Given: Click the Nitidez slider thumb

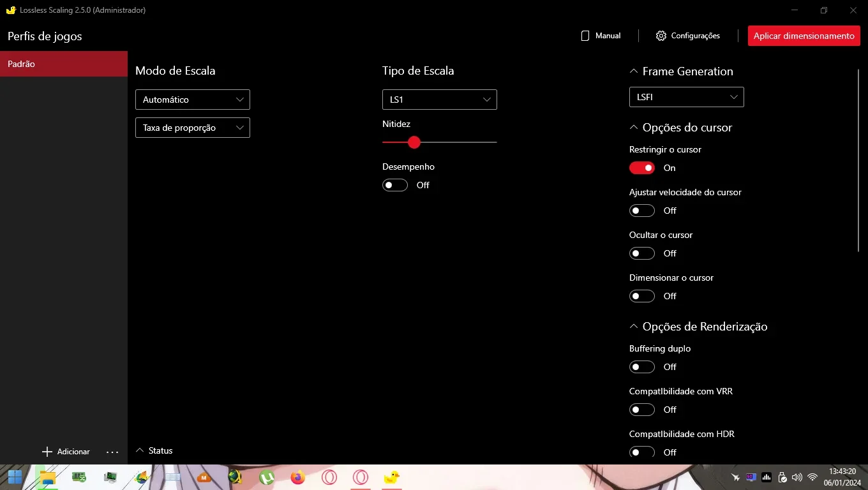Looking at the screenshot, I should (x=414, y=142).
